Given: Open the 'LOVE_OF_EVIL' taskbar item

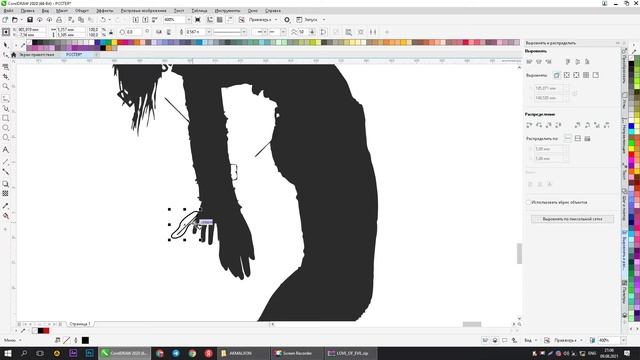Looking at the screenshot, I should tap(351, 353).
